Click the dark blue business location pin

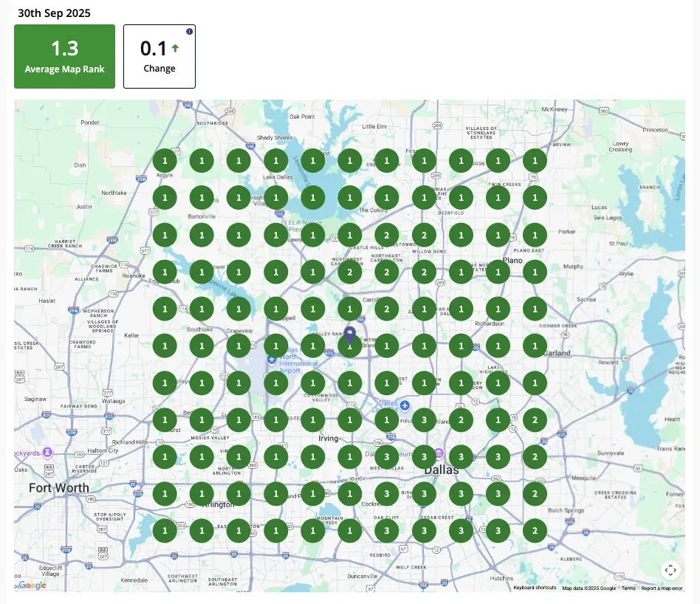coord(349,335)
